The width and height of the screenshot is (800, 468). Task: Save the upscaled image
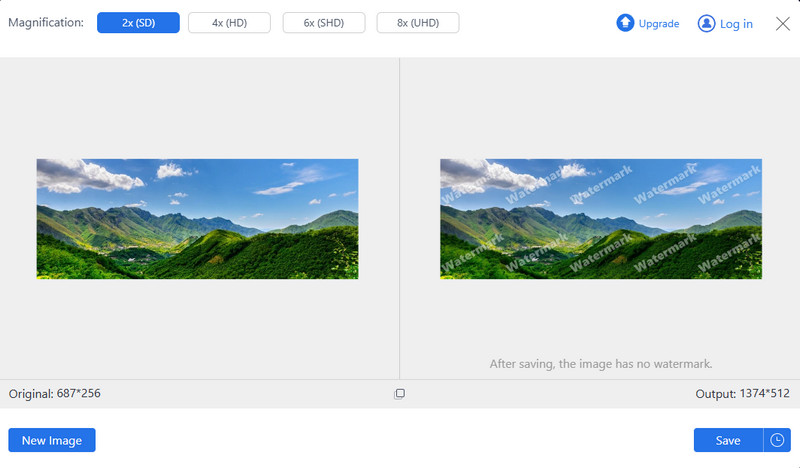coord(728,440)
